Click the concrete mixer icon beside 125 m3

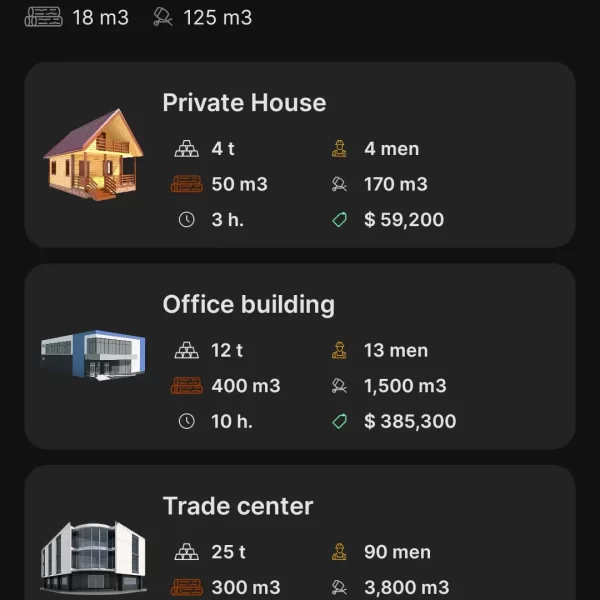[x=163, y=17]
